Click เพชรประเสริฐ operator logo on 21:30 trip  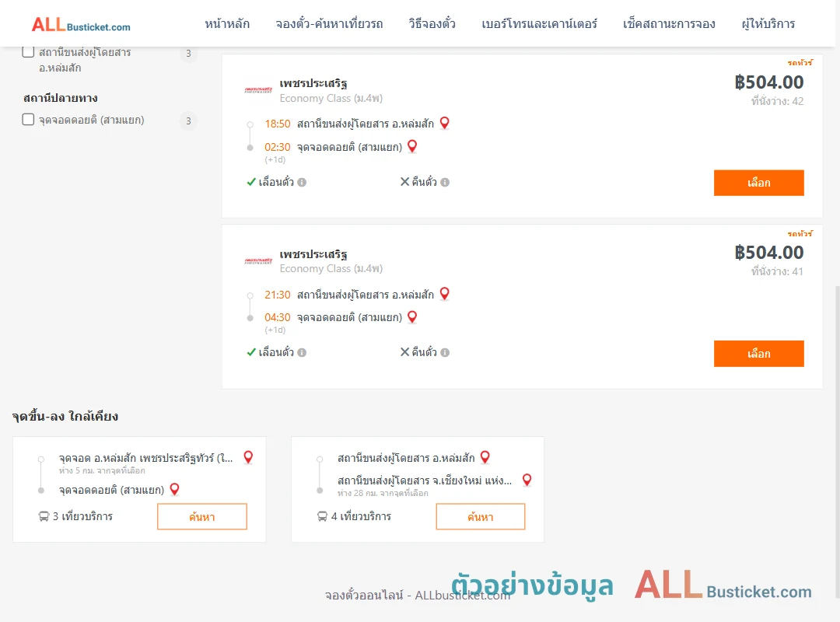click(258, 261)
